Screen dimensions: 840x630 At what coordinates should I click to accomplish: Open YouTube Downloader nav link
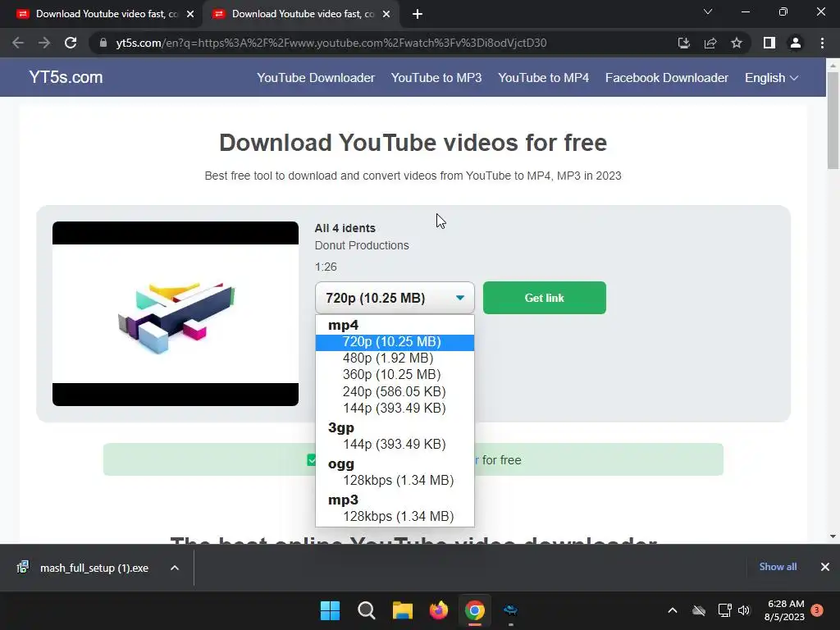coord(316,78)
